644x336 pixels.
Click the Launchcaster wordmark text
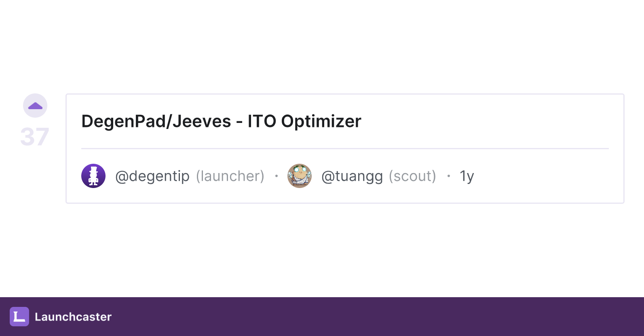pos(73,317)
